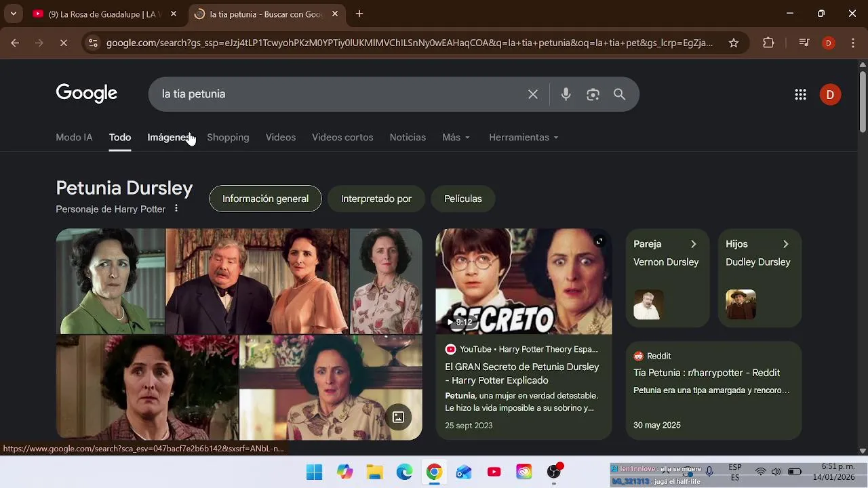Launch Copilot from the taskbar
Image resolution: width=868 pixels, height=488 pixels.
click(345, 472)
